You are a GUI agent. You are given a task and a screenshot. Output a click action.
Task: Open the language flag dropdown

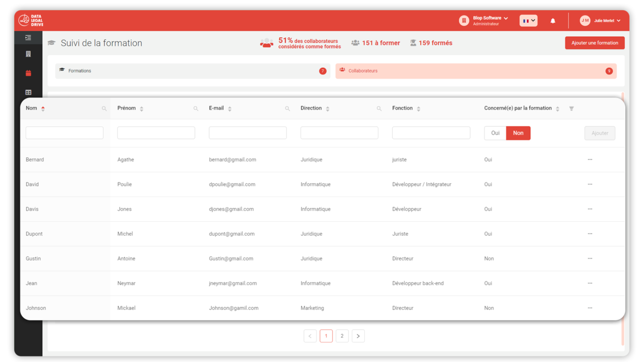tap(528, 21)
